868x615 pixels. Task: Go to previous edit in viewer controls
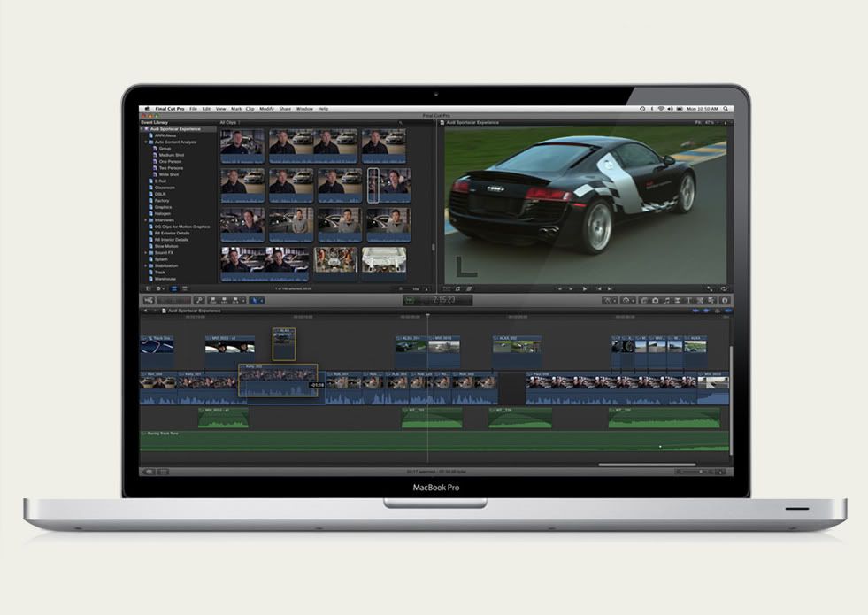599,289
